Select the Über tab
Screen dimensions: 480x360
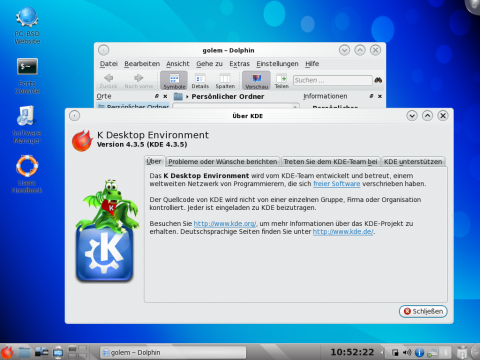pyautogui.click(x=154, y=161)
